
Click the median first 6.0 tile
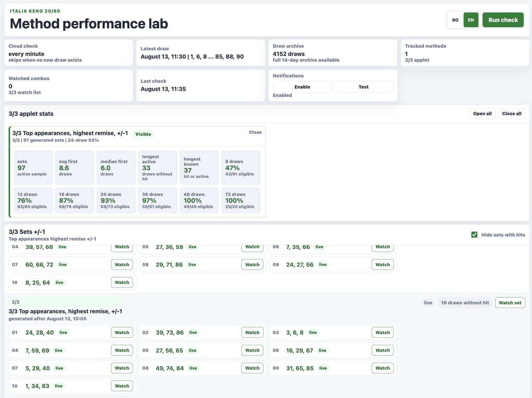pyautogui.click(x=116, y=168)
